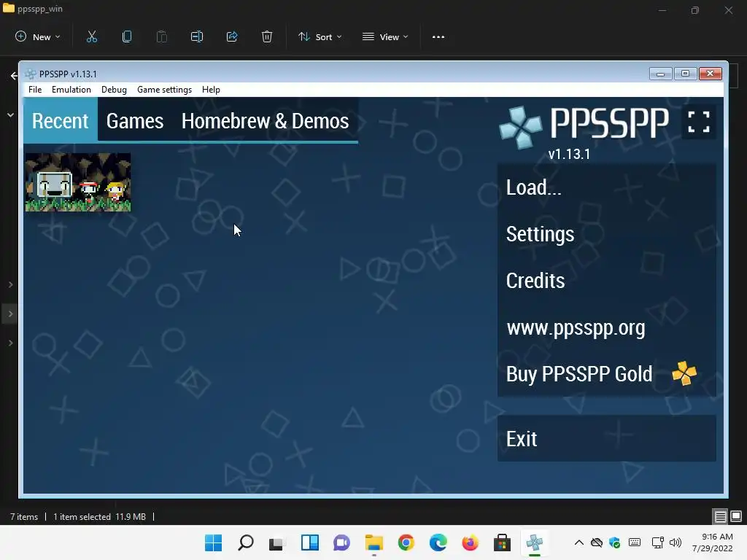Switch Explorer to details view icon
Image resolution: width=747 pixels, height=560 pixels.
[x=720, y=516]
